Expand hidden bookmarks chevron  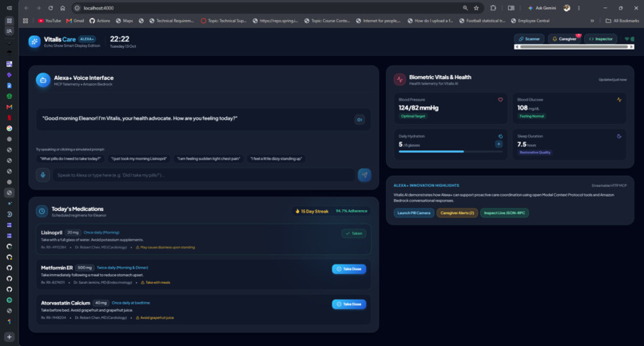click(592, 21)
